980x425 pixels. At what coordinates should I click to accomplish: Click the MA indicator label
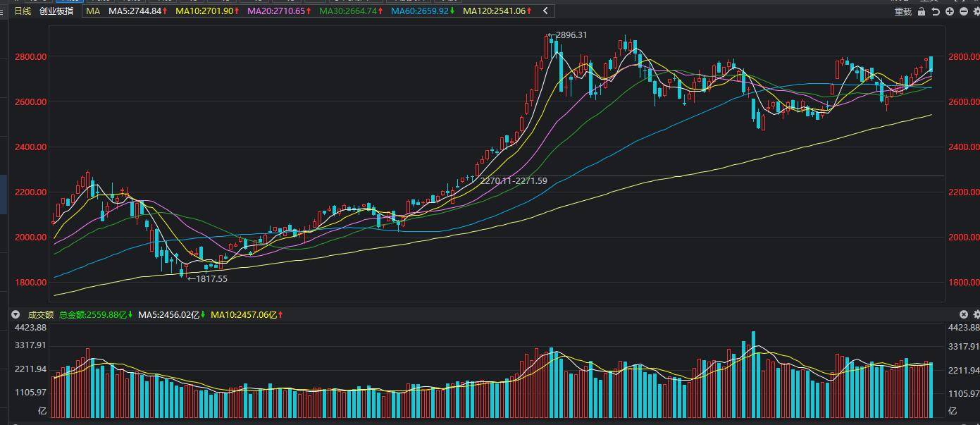[93, 11]
